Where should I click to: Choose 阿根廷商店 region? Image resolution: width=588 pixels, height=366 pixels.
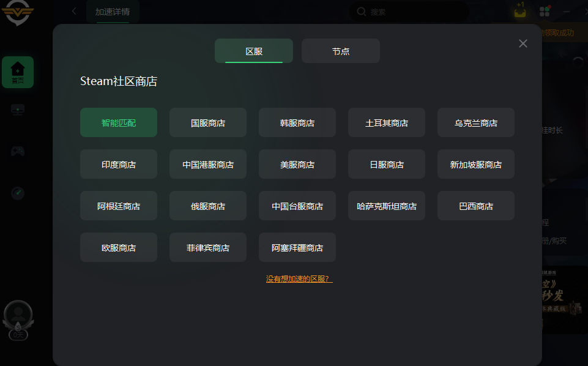[x=119, y=206]
